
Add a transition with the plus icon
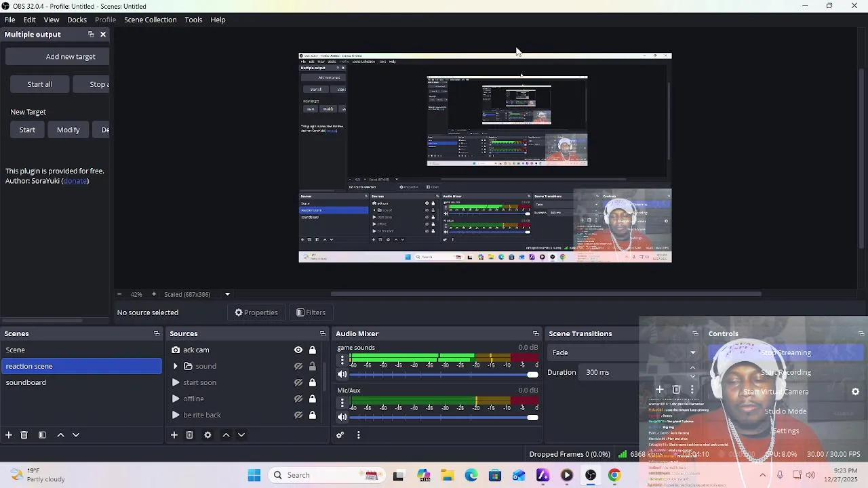click(x=659, y=390)
